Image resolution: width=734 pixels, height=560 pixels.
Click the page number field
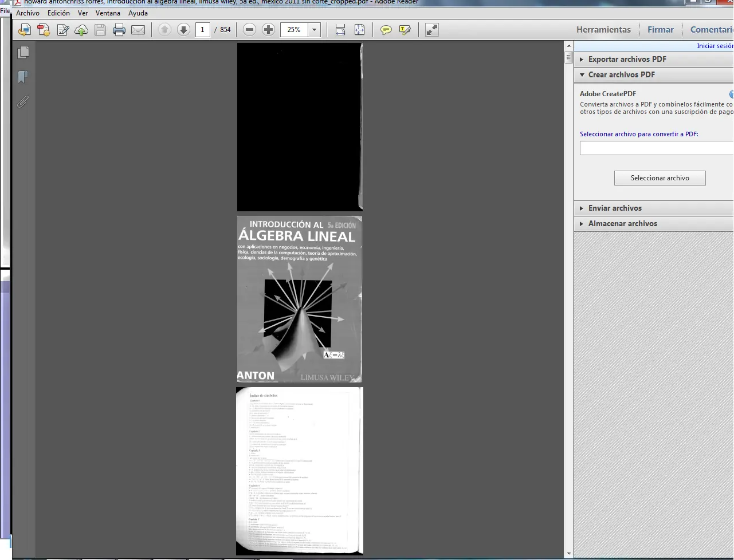[202, 30]
